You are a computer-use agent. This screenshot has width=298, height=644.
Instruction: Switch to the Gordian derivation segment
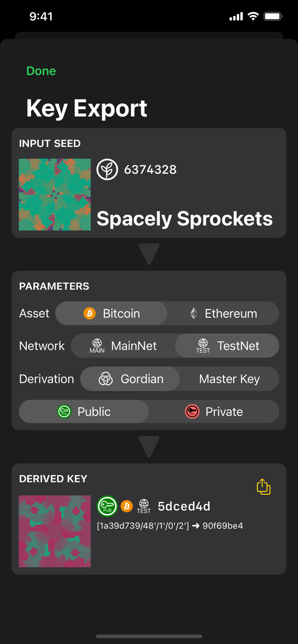coord(129,379)
